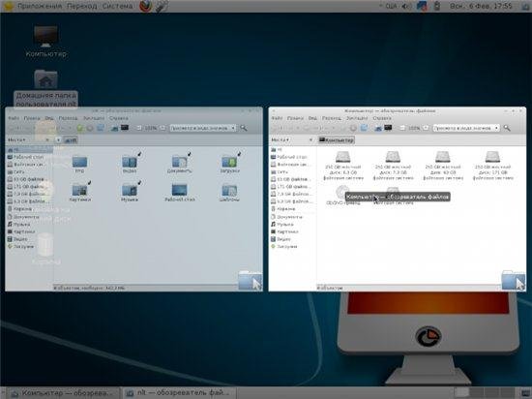
Task: Open the Рабочий стол folder in nlt window
Action: (x=180, y=193)
